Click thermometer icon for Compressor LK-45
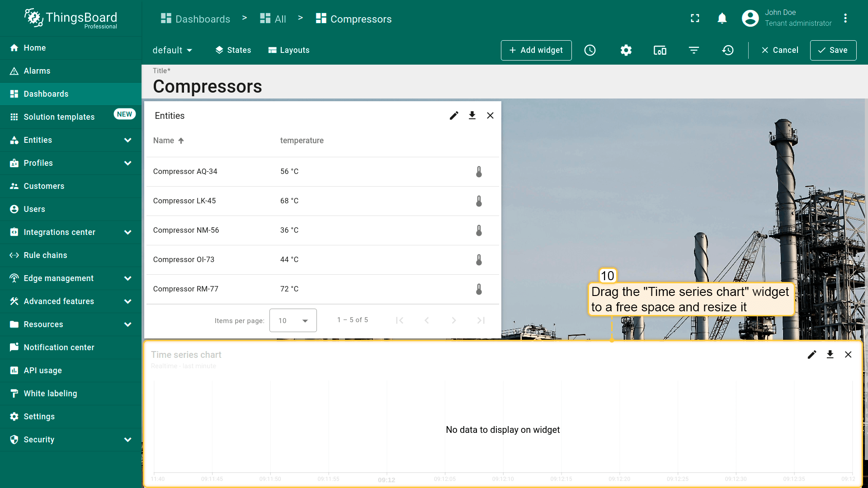This screenshot has height=488, width=868. tap(479, 201)
